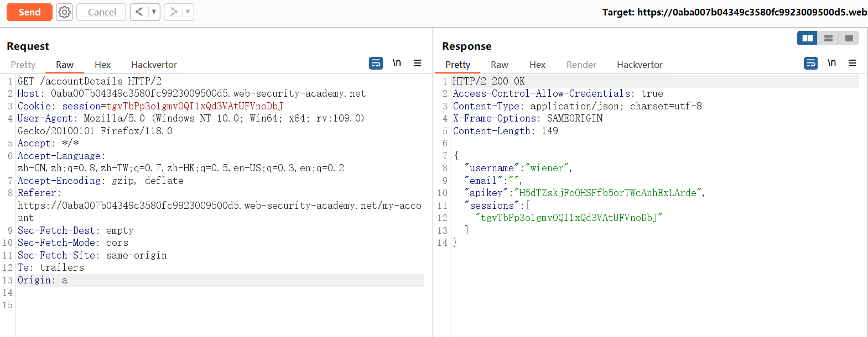Screen dimensions: 868x337
Task: Show non-printable characters in Response panel
Action: 831,63
